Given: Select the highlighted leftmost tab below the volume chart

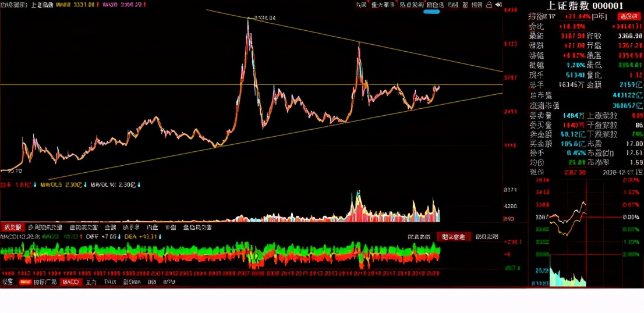Looking at the screenshot, I should click(13, 227).
